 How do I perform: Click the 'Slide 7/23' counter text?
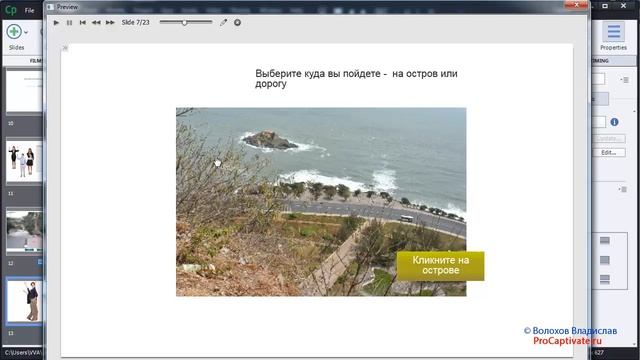coord(136,22)
